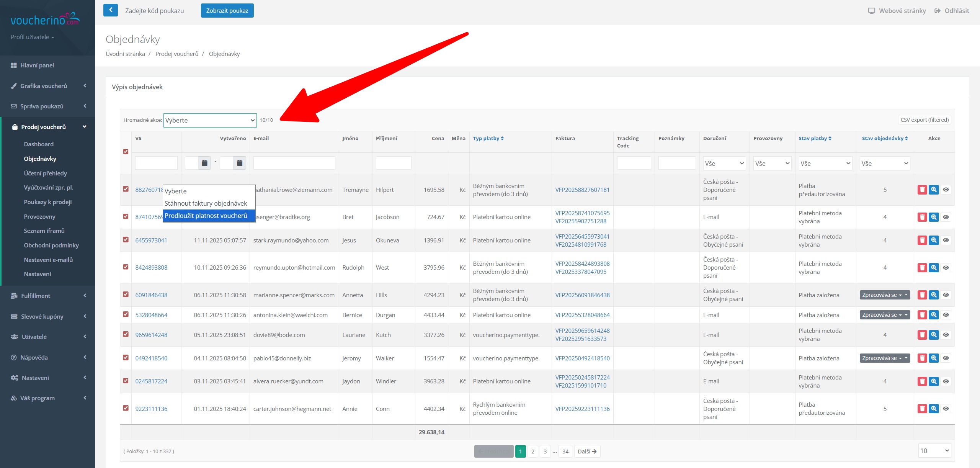Click trash icon for order 5328048664
Image resolution: width=980 pixels, height=468 pixels.
tap(922, 315)
